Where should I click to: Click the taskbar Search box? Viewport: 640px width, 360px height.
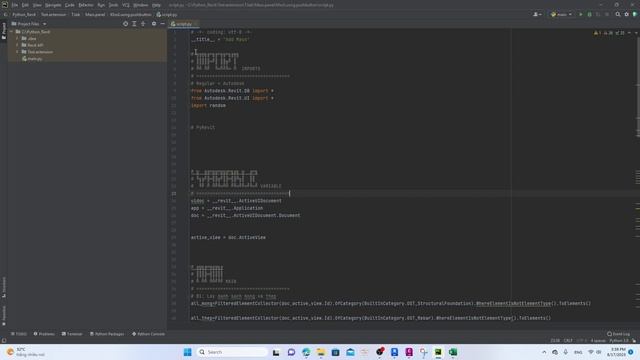coord(232,352)
